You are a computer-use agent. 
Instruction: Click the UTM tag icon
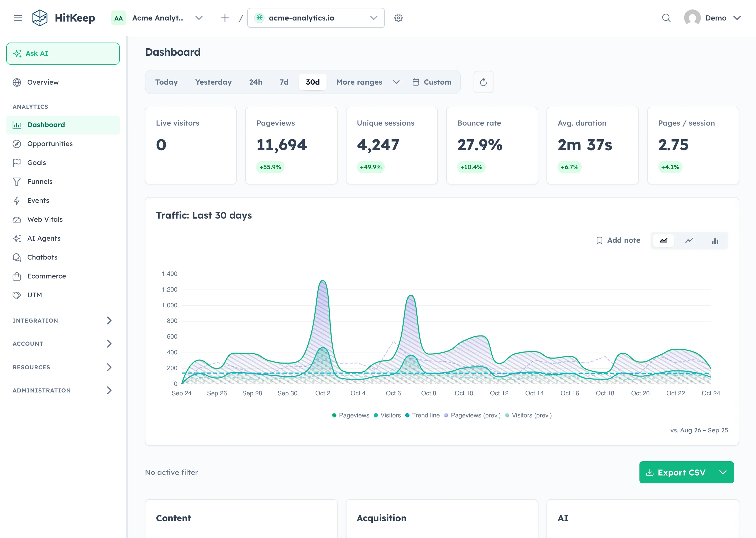click(x=17, y=295)
